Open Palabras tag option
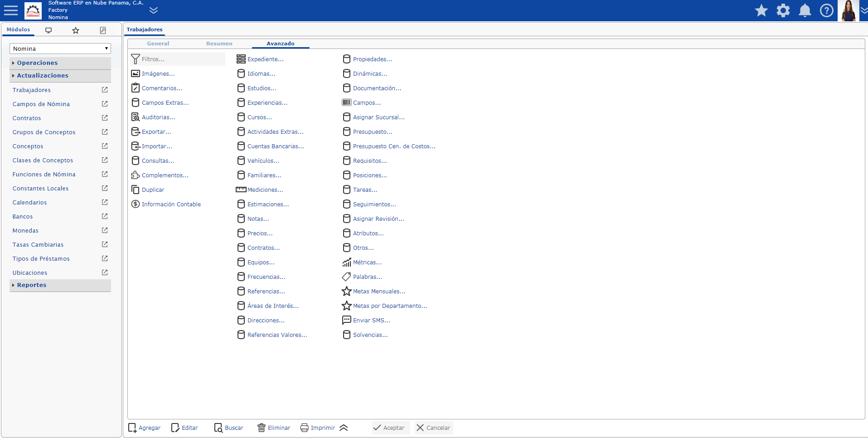This screenshot has height=438, width=868. coord(362,277)
